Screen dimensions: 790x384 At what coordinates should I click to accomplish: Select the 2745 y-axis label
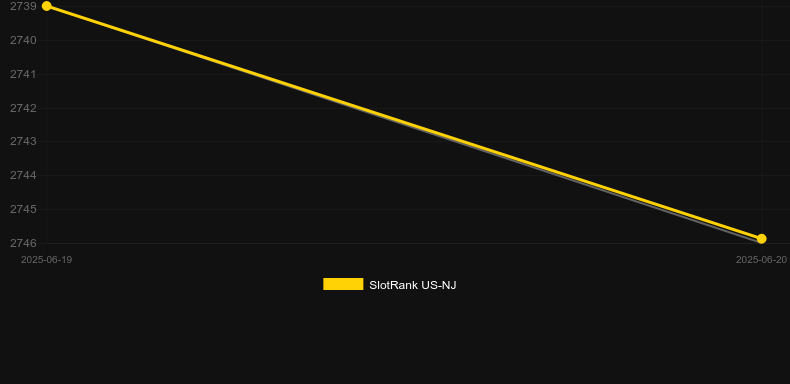coord(23,209)
